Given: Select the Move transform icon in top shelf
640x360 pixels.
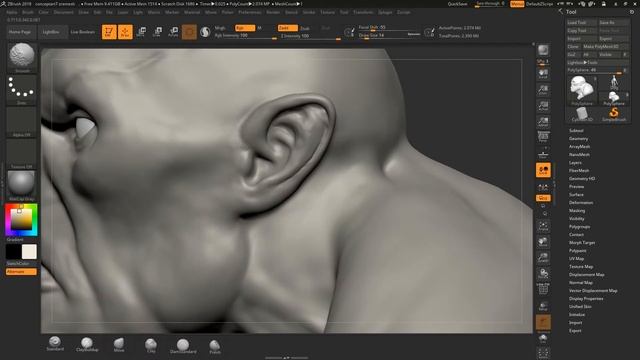Looking at the screenshot, I should click(141, 32).
